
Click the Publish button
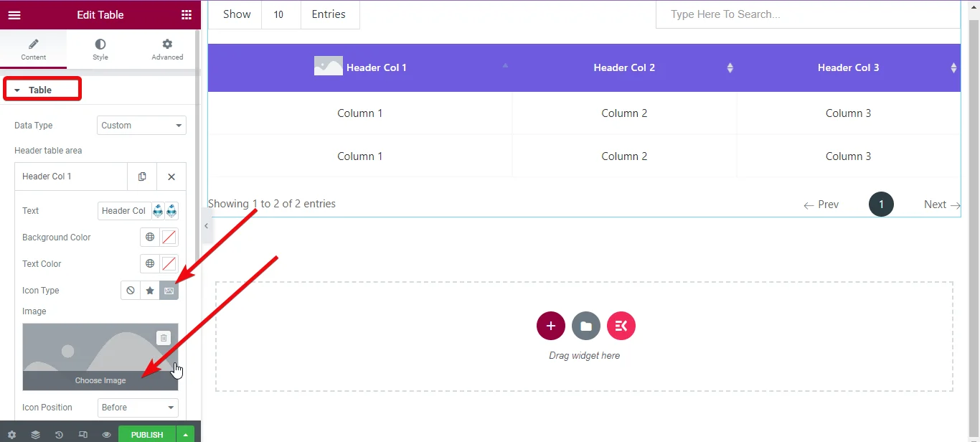coord(147,435)
